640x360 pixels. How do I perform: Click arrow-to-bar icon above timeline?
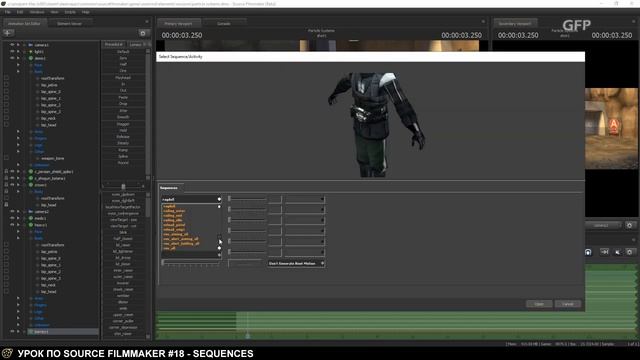click(604, 252)
